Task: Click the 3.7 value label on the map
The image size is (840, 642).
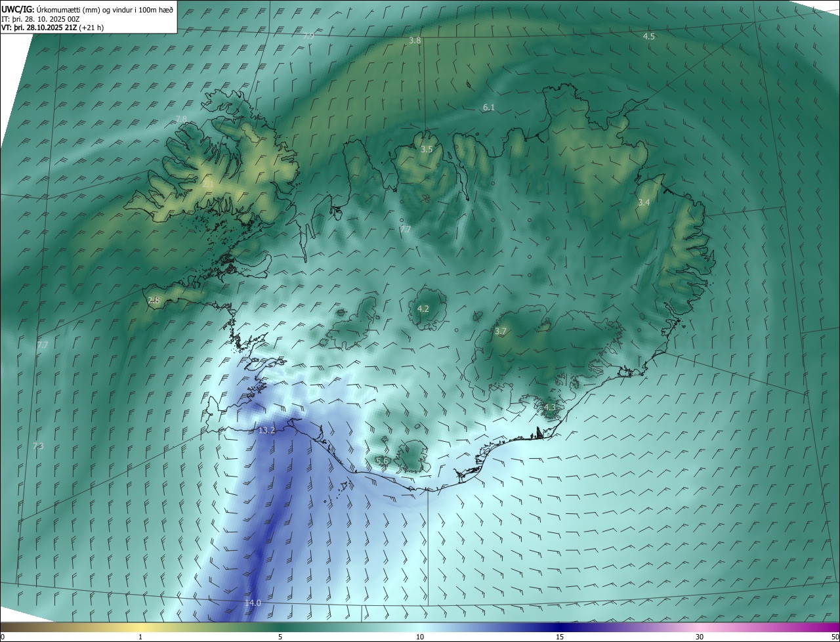Action: [x=501, y=332]
